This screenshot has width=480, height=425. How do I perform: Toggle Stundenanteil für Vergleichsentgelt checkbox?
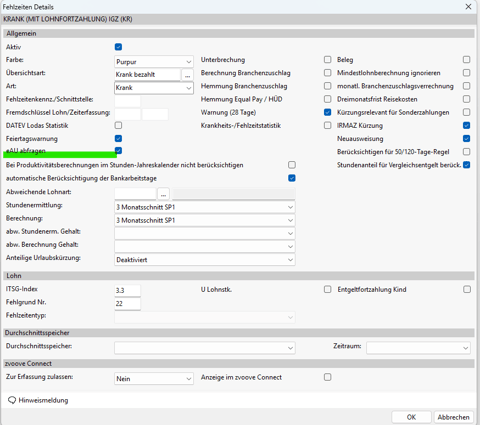coord(467,165)
